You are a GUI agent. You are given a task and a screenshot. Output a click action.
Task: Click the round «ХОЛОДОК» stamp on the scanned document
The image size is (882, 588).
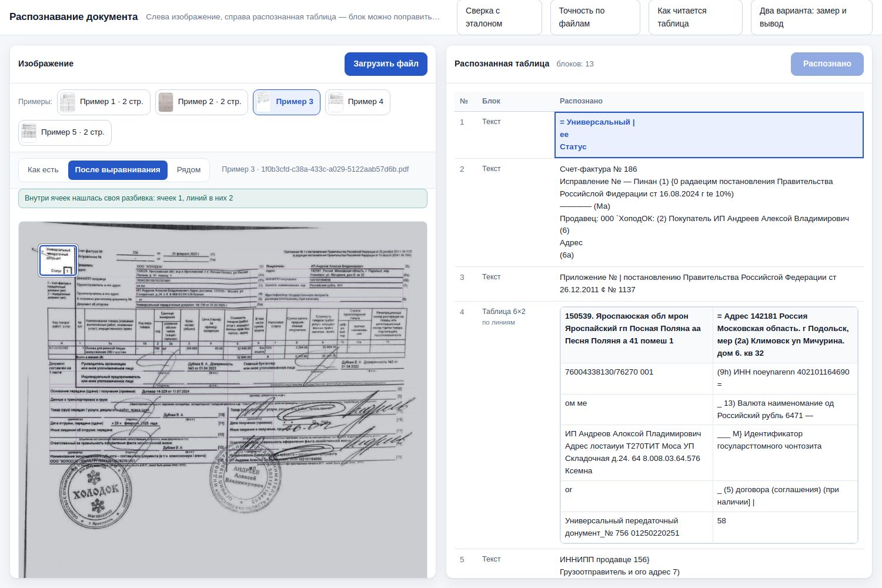[x=96, y=493]
